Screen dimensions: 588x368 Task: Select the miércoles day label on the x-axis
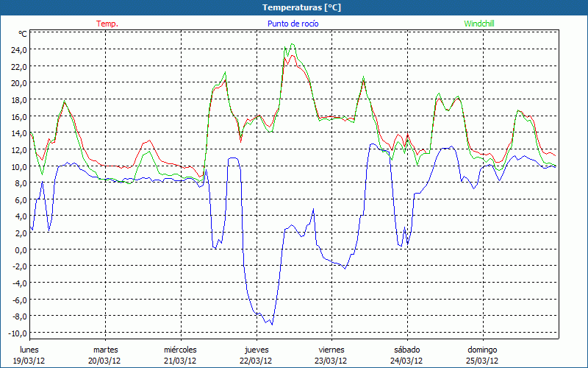point(180,350)
